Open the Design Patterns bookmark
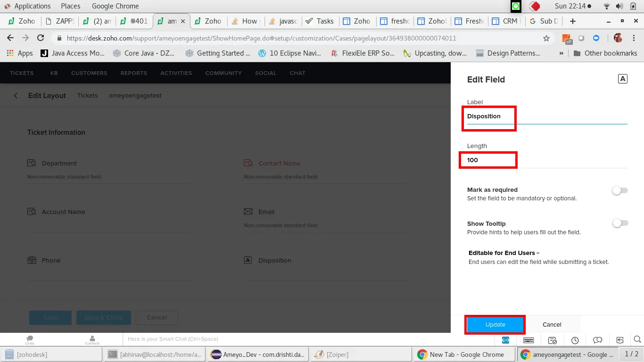Screen dimensions: 644x362 (x=508, y=53)
